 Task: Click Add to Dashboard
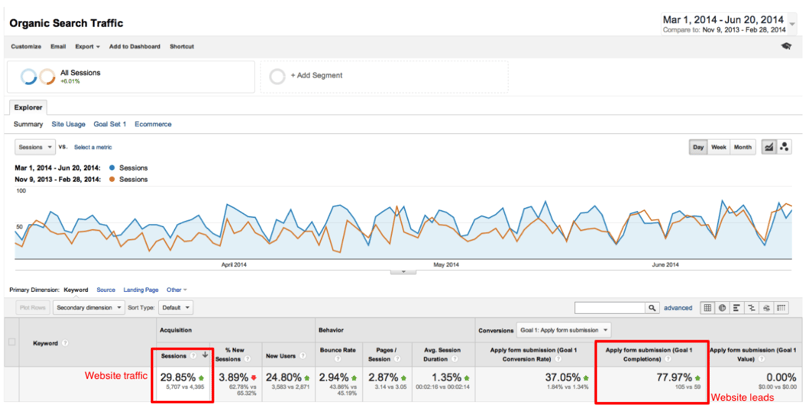134,46
